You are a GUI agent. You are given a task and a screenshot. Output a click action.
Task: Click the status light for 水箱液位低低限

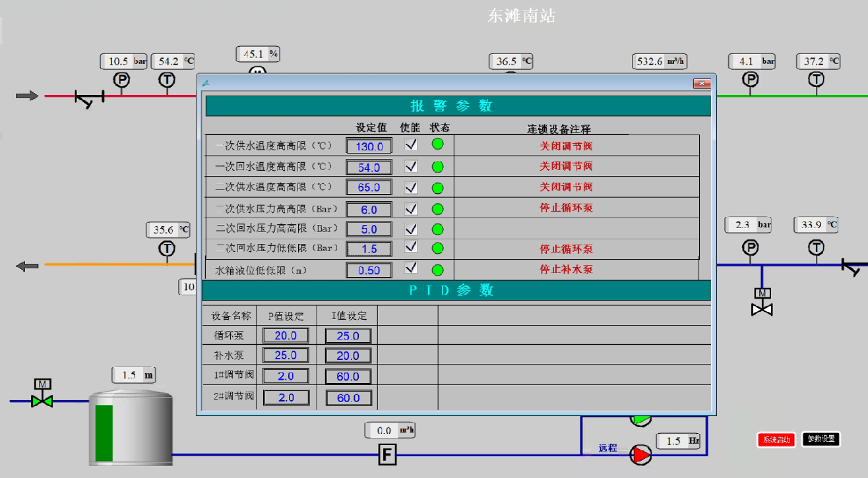point(437,270)
